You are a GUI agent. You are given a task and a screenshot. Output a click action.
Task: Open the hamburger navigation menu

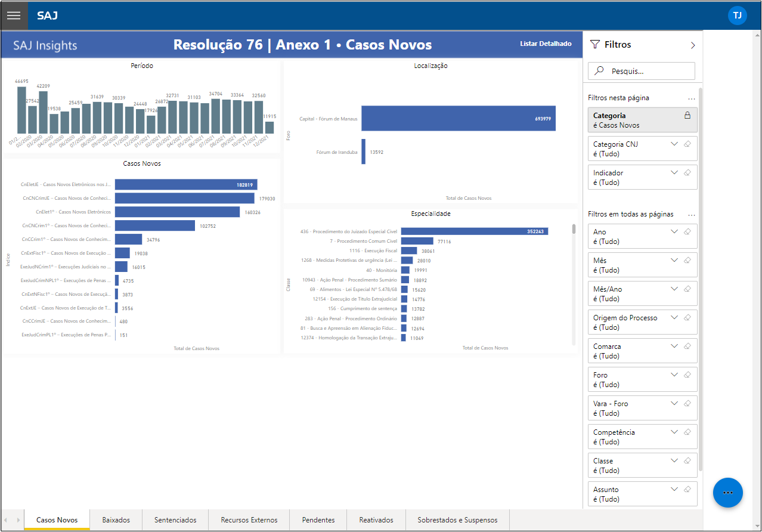coord(14,16)
